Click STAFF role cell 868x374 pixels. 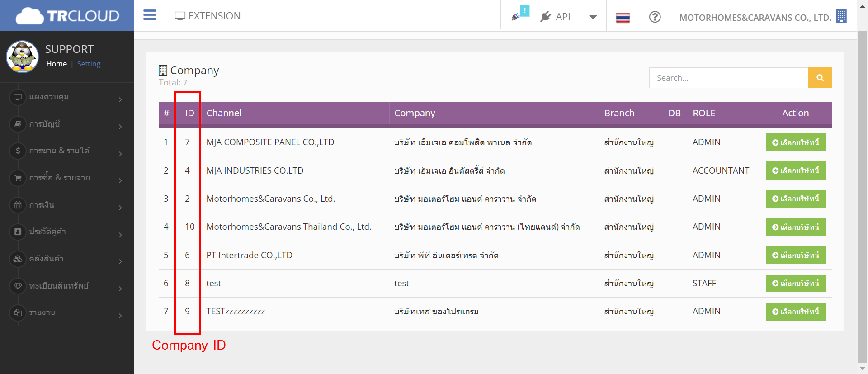(x=704, y=283)
